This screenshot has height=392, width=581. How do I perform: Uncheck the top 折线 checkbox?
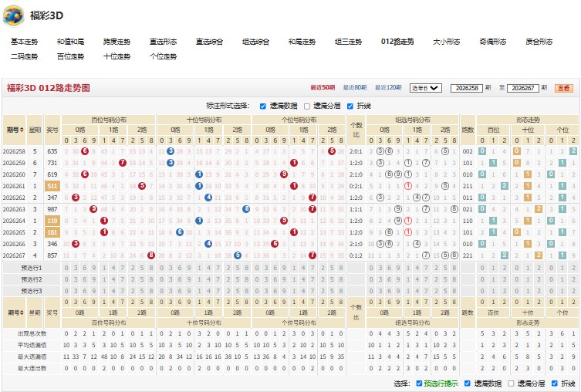pos(350,106)
